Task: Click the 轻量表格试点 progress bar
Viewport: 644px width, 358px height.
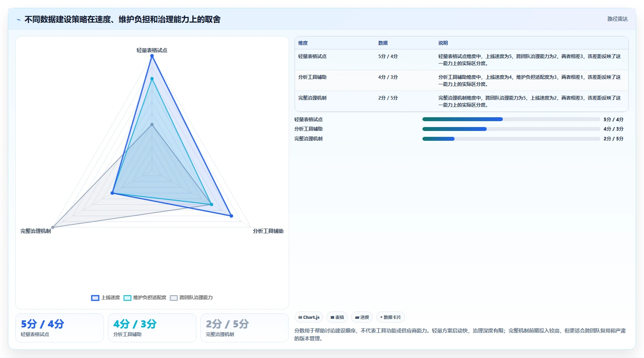Action: [x=511, y=119]
